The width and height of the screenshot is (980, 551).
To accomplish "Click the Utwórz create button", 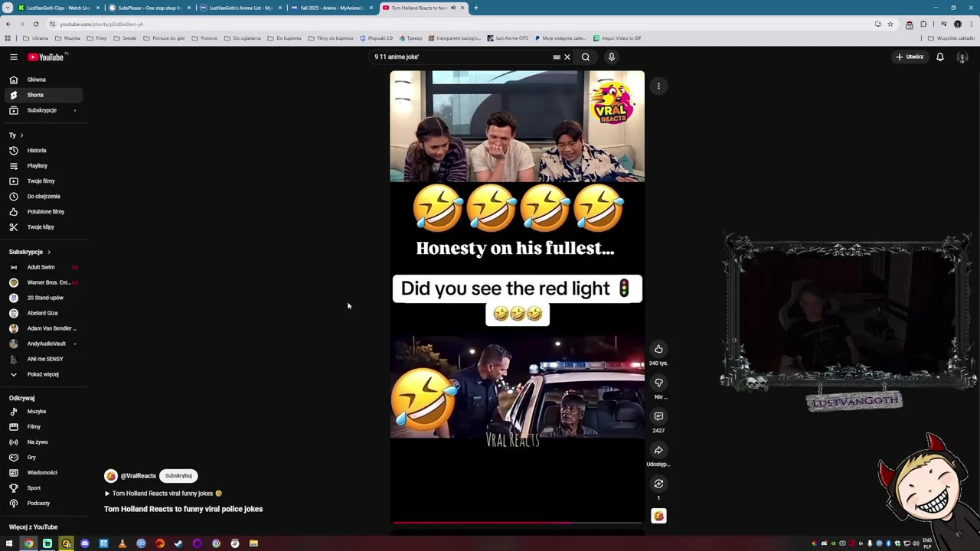I will tap(910, 57).
